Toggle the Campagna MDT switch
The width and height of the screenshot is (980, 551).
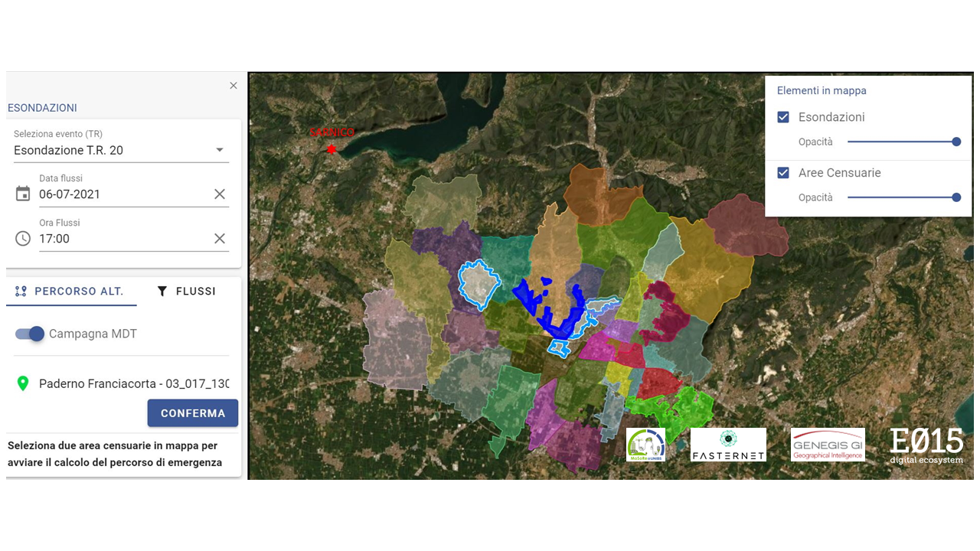pyautogui.click(x=31, y=334)
